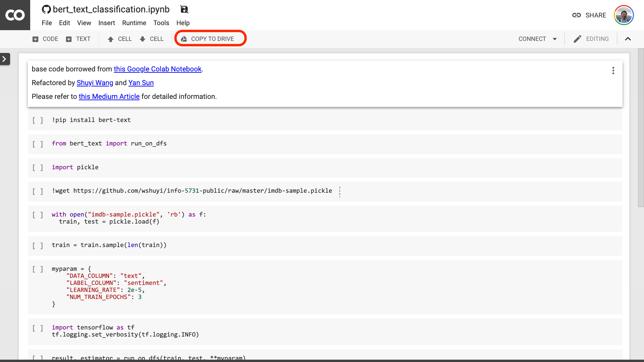Expand the CONNECT panel options

(x=555, y=39)
